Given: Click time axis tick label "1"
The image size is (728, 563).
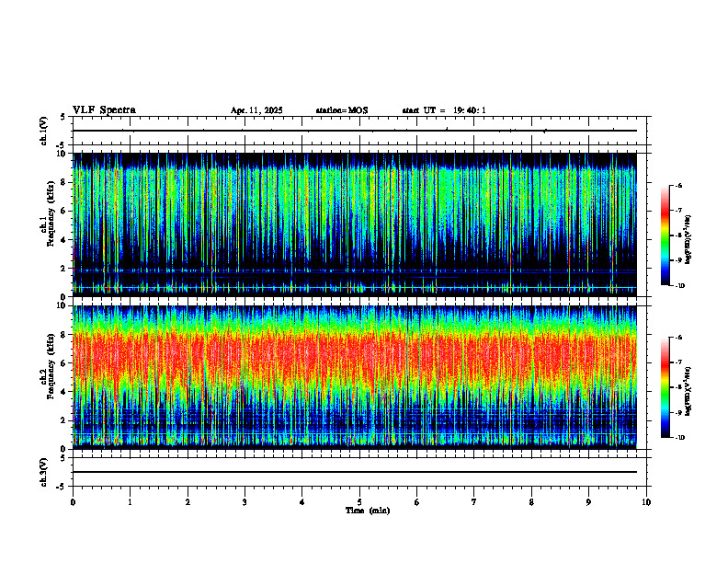Looking at the screenshot, I should pyautogui.click(x=130, y=502).
